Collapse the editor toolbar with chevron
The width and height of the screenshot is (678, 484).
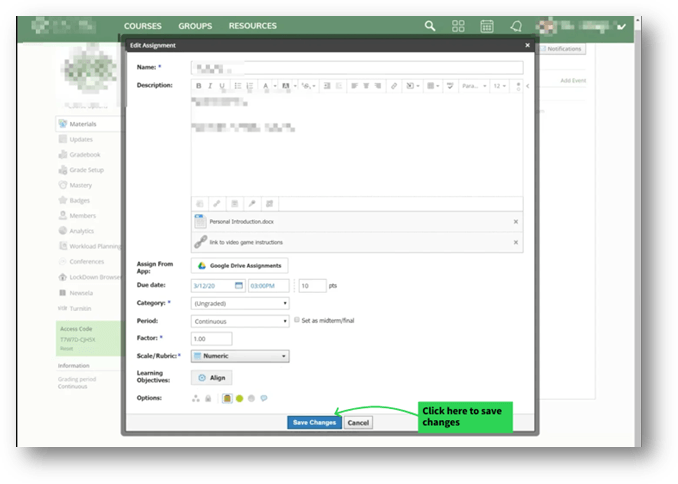(x=528, y=86)
